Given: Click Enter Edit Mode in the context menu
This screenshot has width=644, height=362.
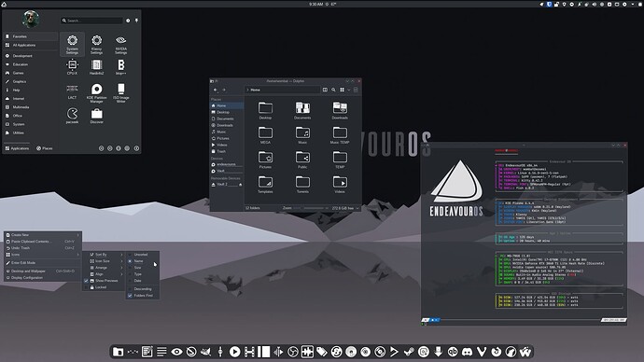Looking at the screenshot, I should tap(42, 263).
